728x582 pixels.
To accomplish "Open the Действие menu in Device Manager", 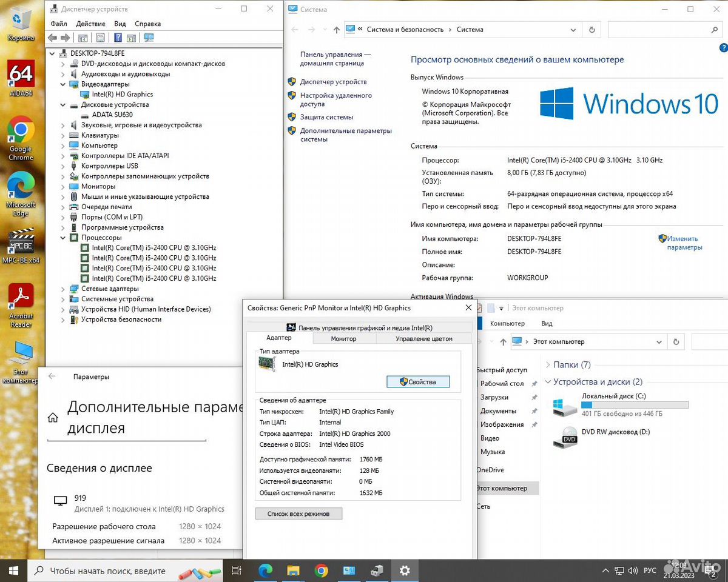I will 91,24.
